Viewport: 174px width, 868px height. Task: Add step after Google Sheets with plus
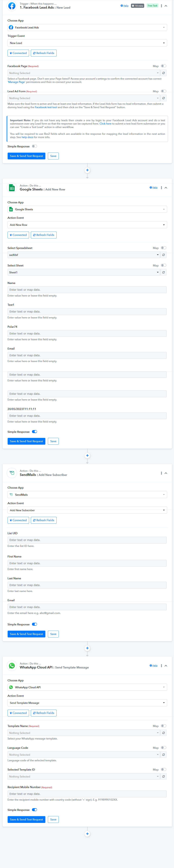coord(87,455)
